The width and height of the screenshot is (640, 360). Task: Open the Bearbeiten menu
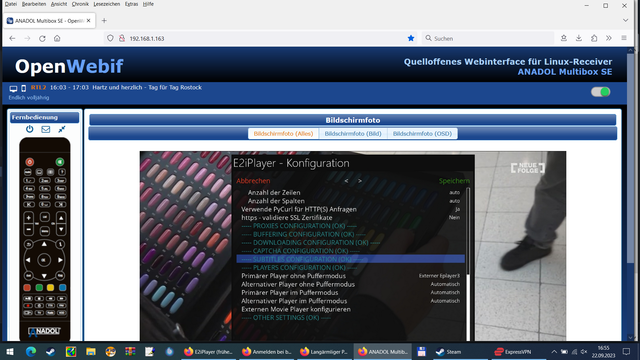[34, 4]
